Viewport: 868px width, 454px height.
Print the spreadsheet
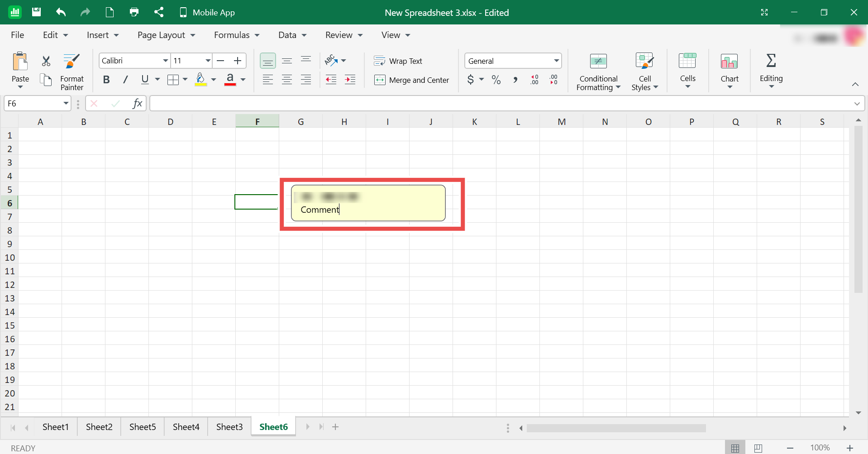point(134,12)
